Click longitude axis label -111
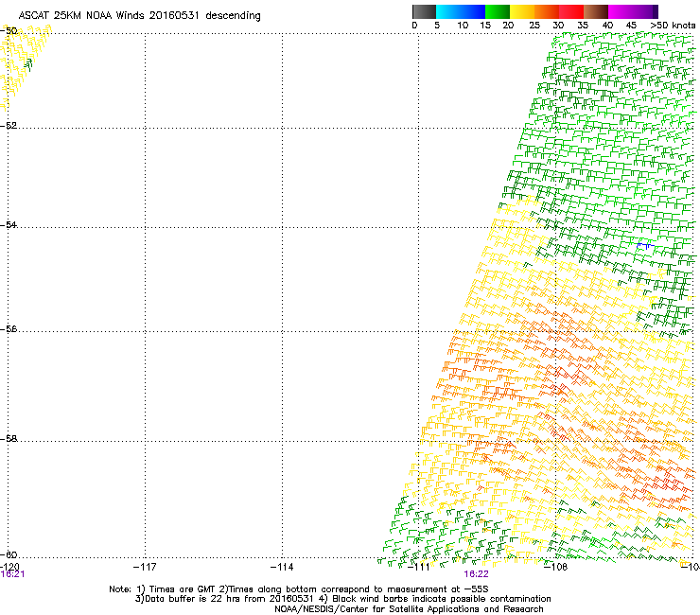The width and height of the screenshot is (700, 615). 419,567
